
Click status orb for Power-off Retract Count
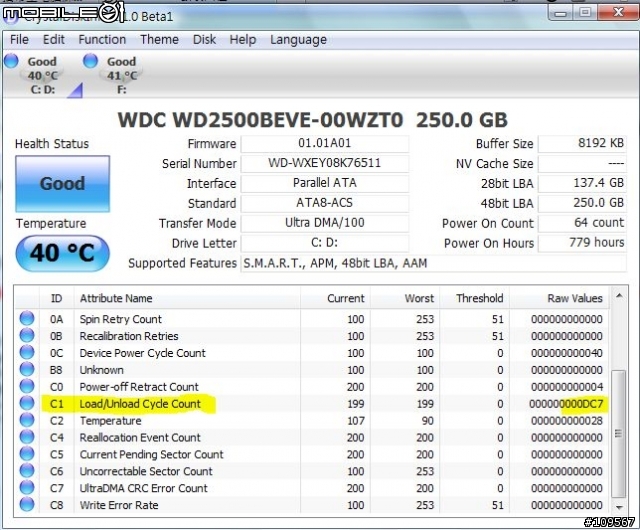click(27, 386)
